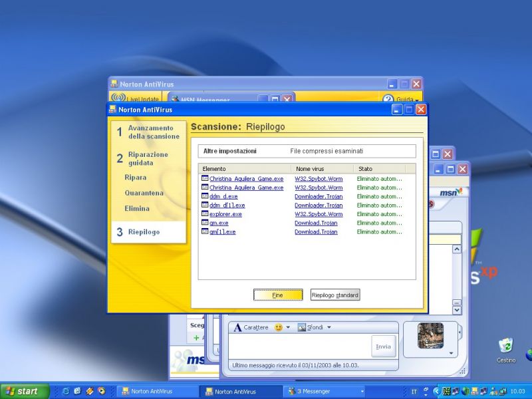Click Riepilogo standard button
532x399 pixels.
(335, 295)
